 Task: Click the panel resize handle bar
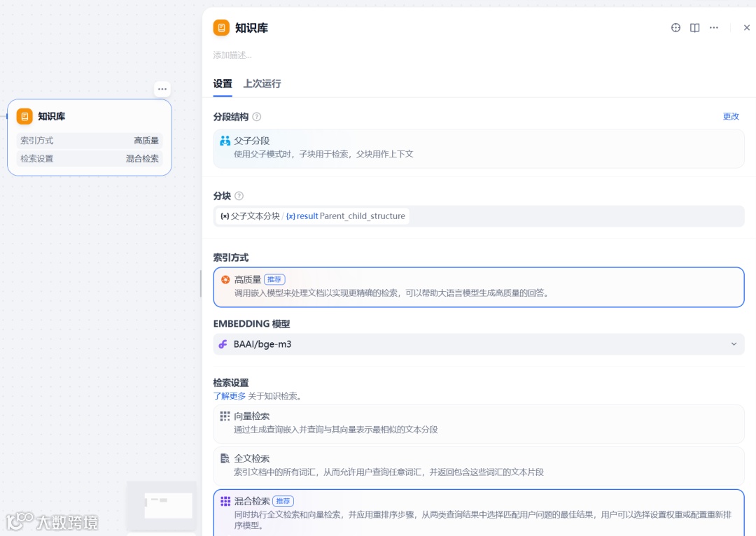[201, 283]
